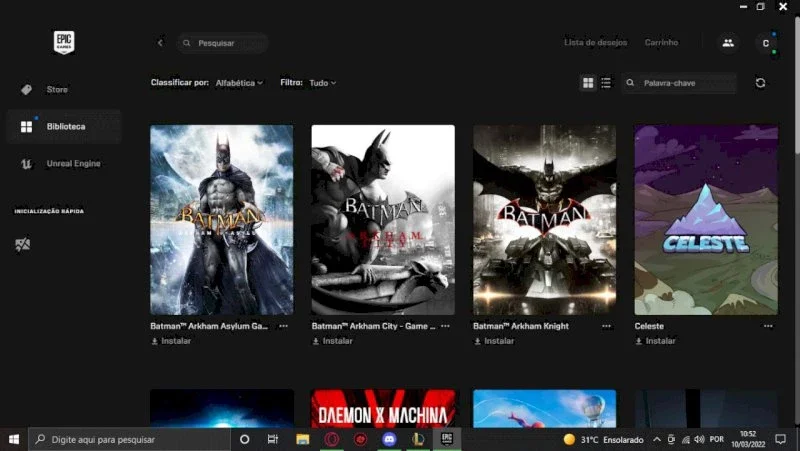The height and width of the screenshot is (451, 800).
Task: Open options menu for Batman Arkham Knight
Action: tap(606, 326)
